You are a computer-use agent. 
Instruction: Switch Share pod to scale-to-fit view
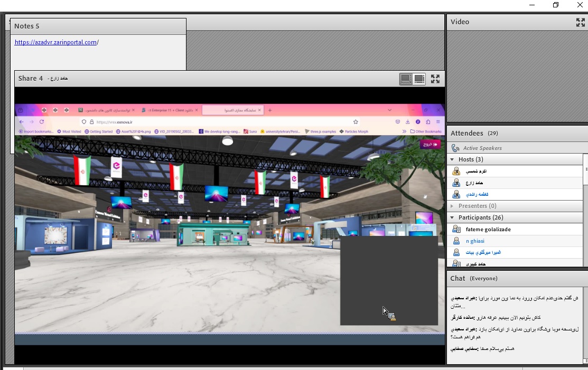pyautogui.click(x=406, y=79)
